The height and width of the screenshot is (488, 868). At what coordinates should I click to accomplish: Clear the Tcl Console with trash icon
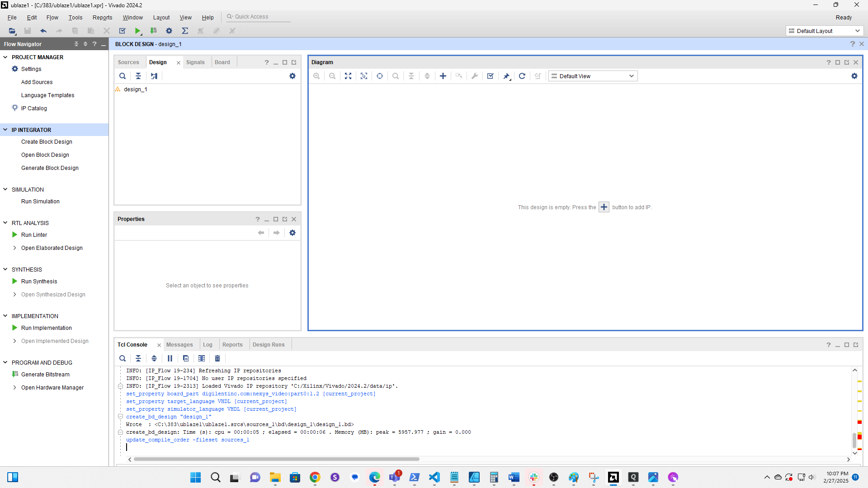click(x=217, y=358)
